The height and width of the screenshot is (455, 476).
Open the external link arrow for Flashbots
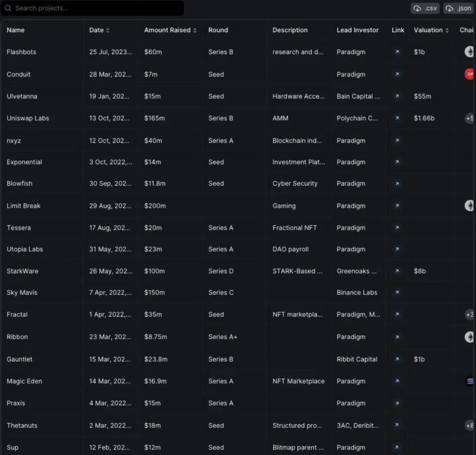tap(397, 52)
